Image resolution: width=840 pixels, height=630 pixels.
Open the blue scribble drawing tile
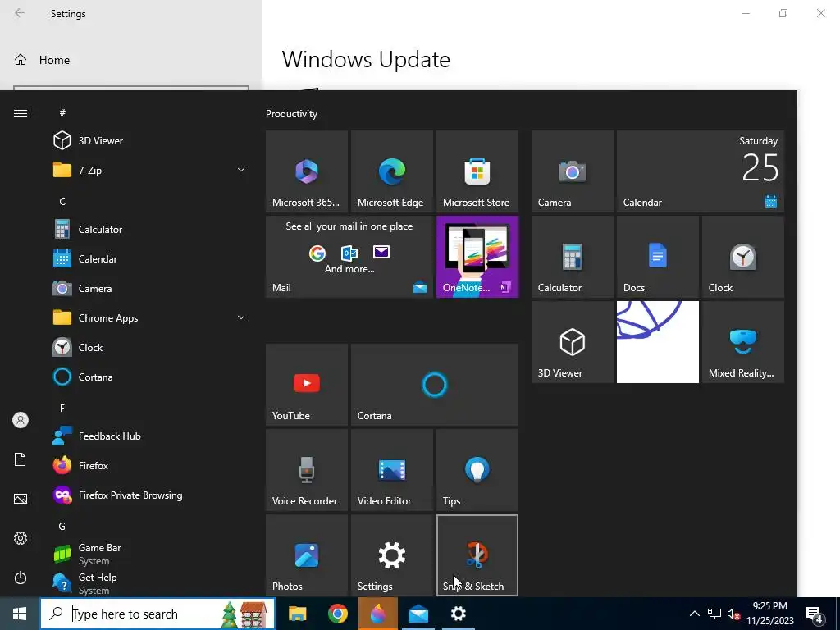(x=657, y=342)
